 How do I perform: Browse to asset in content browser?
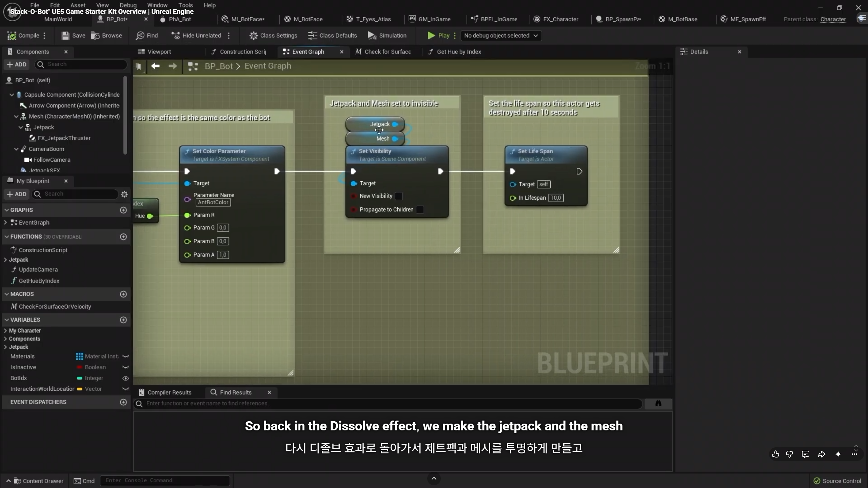tap(106, 36)
